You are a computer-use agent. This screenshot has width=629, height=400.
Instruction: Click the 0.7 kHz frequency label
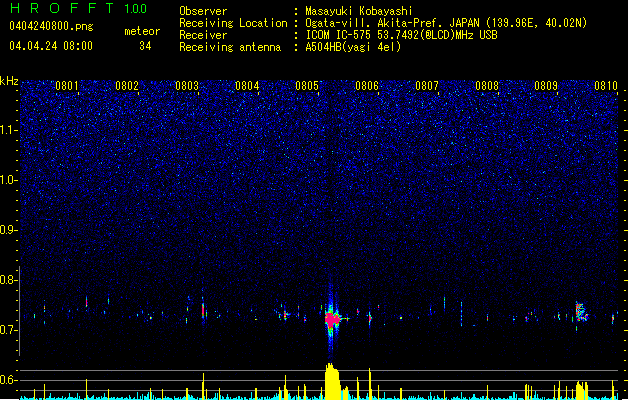coord(8,330)
